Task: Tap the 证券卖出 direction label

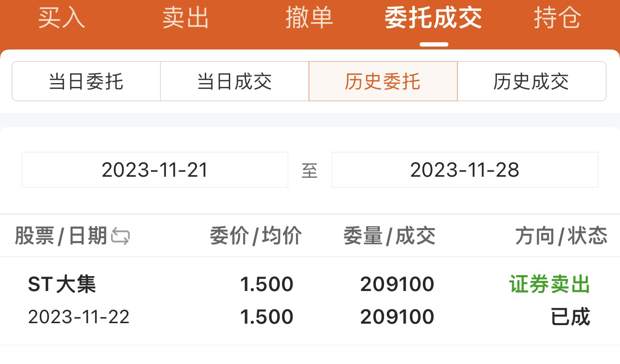Action: pyautogui.click(x=550, y=285)
